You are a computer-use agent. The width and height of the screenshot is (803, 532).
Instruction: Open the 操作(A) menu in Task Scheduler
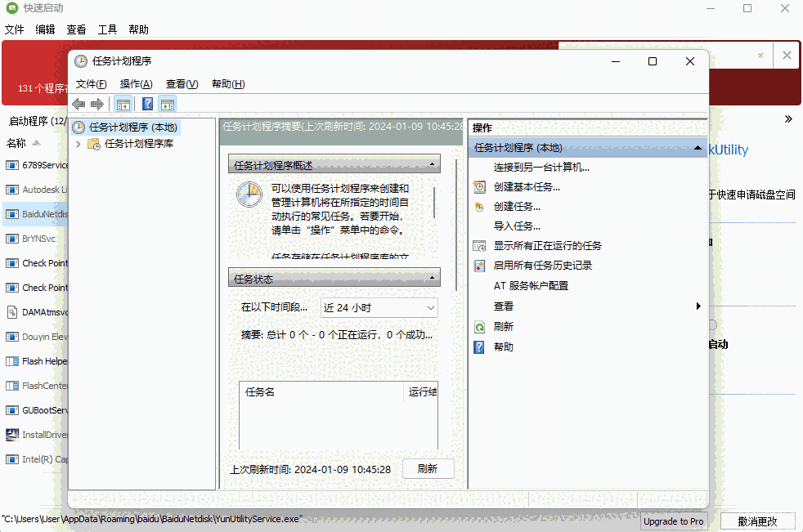(x=135, y=84)
